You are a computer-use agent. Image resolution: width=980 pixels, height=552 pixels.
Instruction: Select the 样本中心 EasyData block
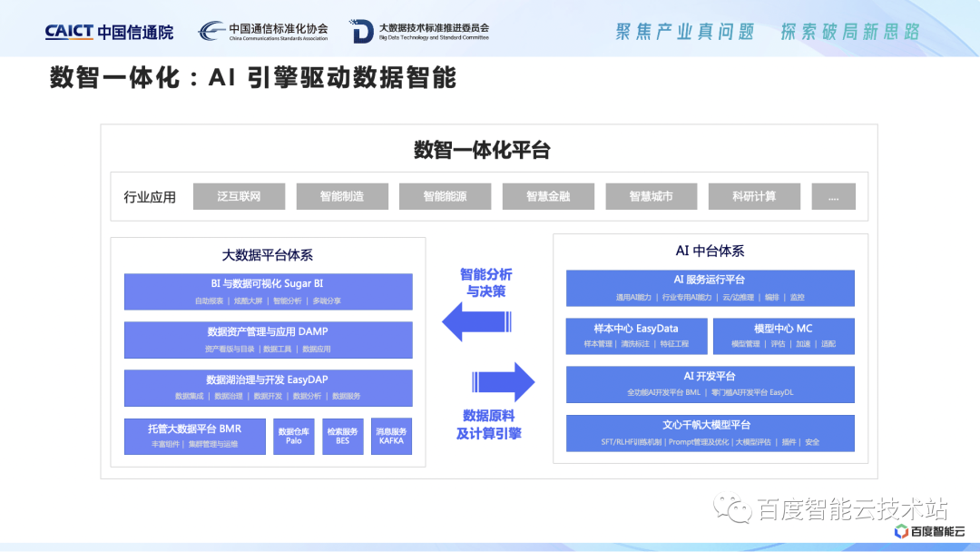[635, 334]
